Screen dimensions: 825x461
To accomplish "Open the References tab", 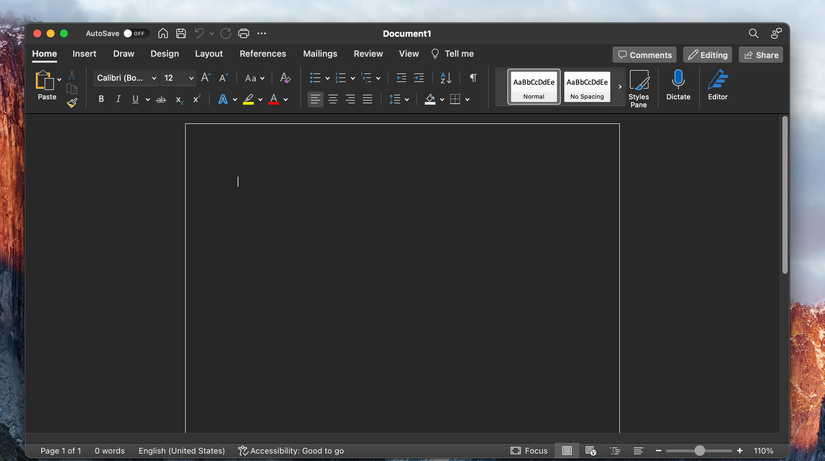I will pos(263,54).
